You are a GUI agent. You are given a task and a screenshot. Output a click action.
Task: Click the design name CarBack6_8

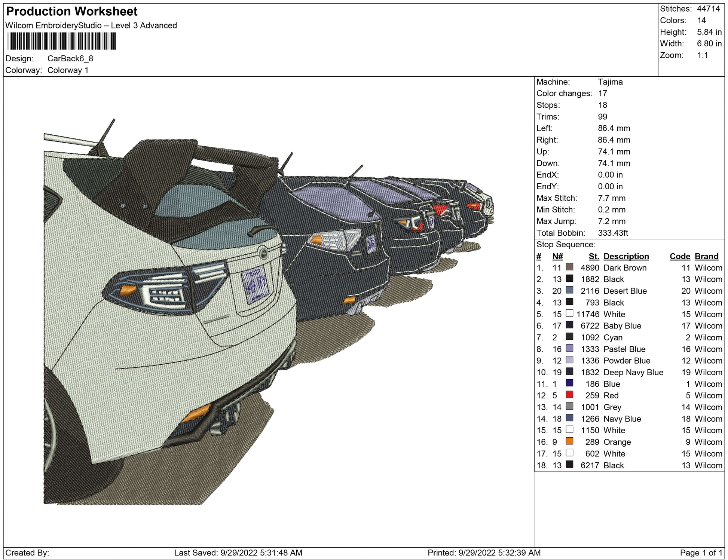[70, 59]
